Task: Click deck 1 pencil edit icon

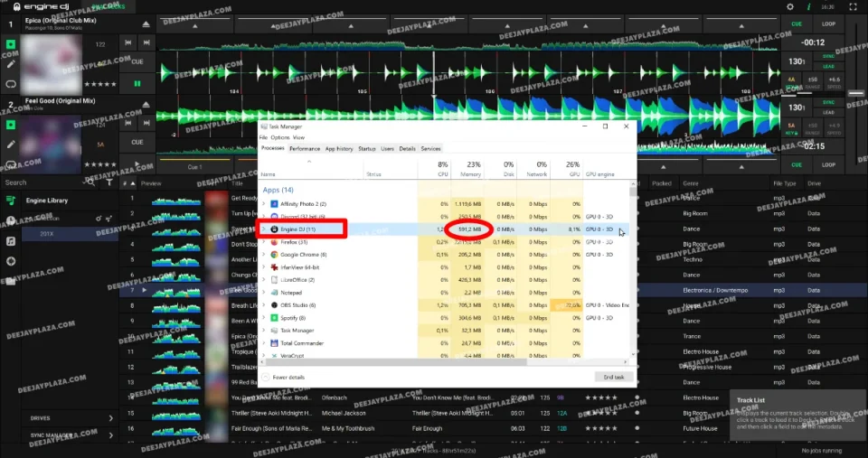Action: pyautogui.click(x=11, y=64)
